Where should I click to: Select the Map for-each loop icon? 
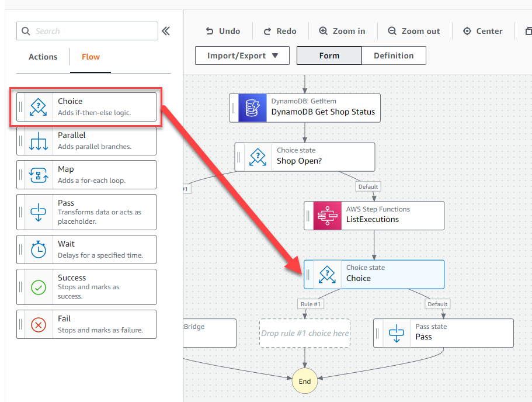[x=39, y=175]
